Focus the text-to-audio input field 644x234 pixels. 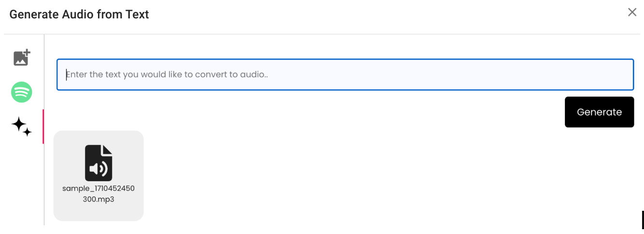coord(345,74)
